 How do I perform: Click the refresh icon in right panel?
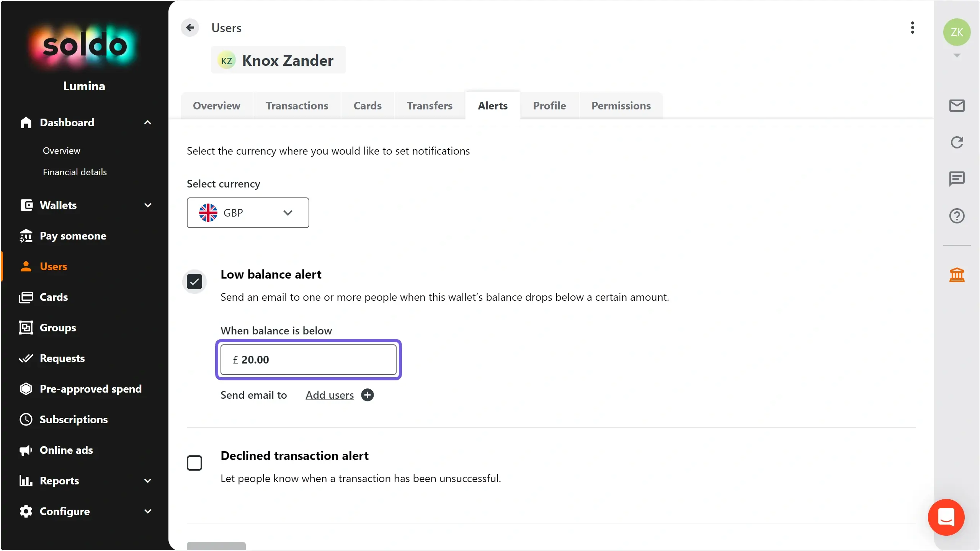tap(957, 142)
